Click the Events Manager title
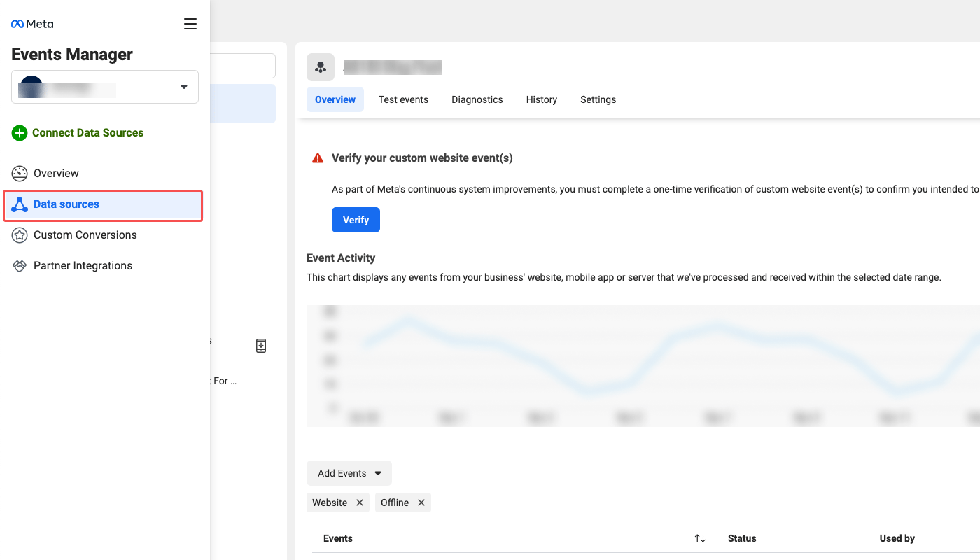Screen dimensions: 980x560 tap(72, 55)
